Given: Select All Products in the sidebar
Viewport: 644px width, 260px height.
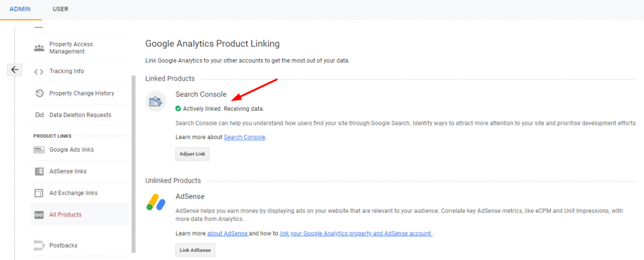Looking at the screenshot, I should [x=65, y=215].
